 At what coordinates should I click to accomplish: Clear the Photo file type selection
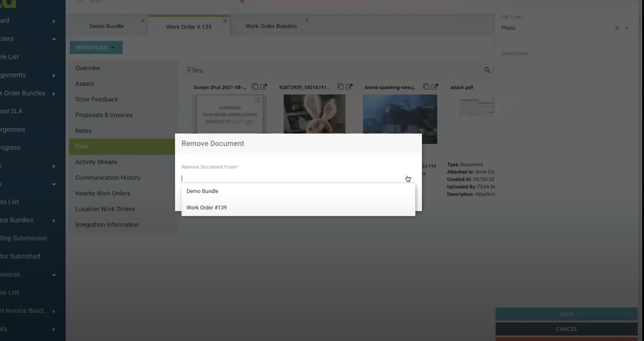(617, 28)
